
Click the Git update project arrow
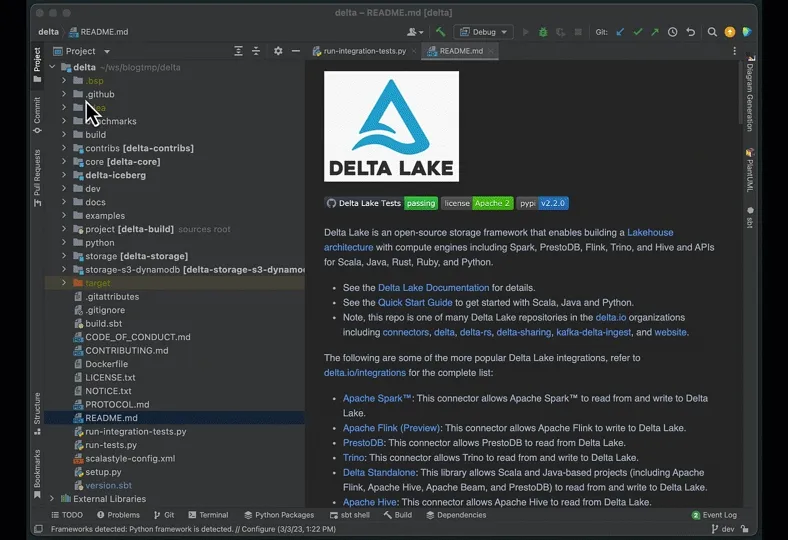pos(620,32)
